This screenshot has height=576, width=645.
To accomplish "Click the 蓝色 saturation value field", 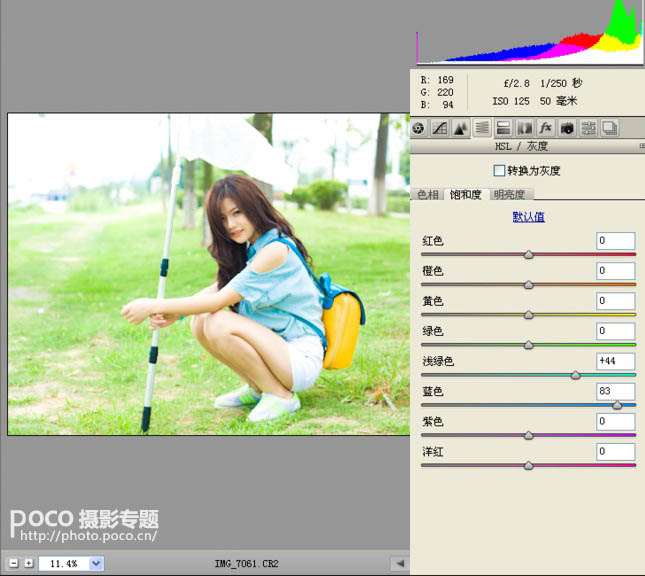I will 615,391.
